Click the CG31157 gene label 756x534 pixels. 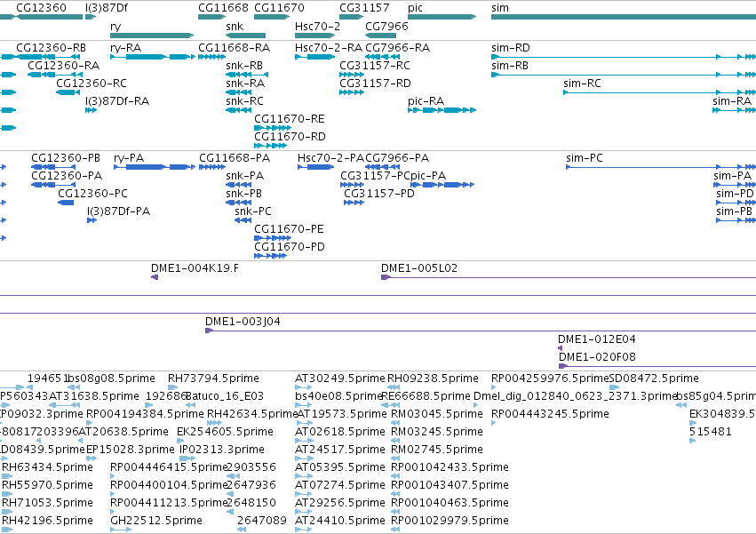364,8
